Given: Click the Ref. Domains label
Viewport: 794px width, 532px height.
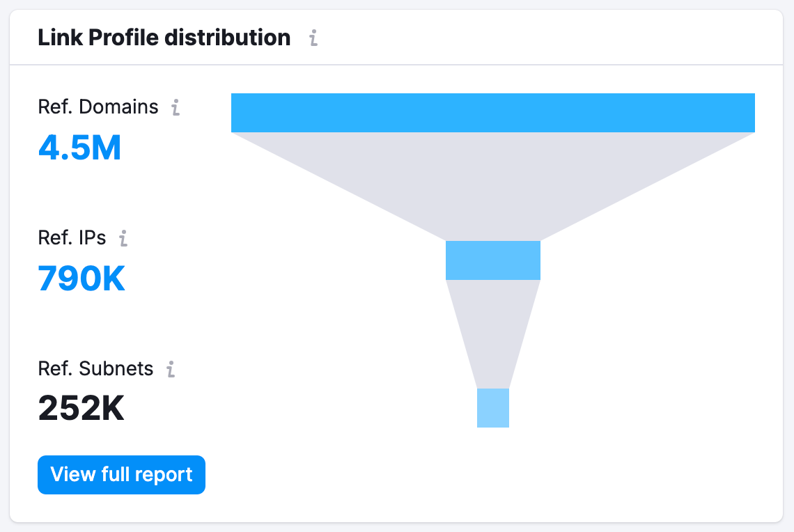Looking at the screenshot, I should [x=98, y=107].
